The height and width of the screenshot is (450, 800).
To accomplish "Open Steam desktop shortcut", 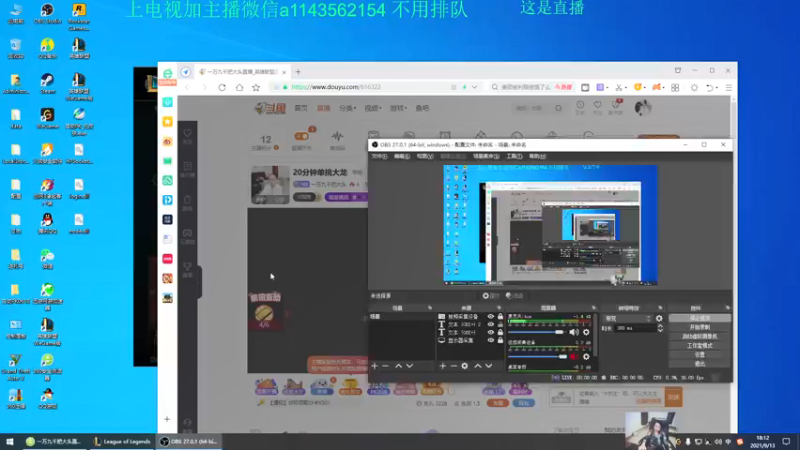I will (47, 84).
